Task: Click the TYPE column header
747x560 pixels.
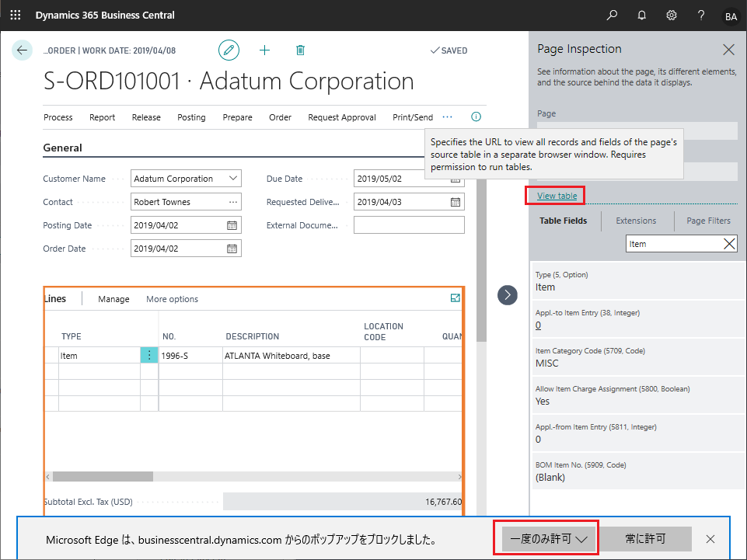Action: coord(72,336)
